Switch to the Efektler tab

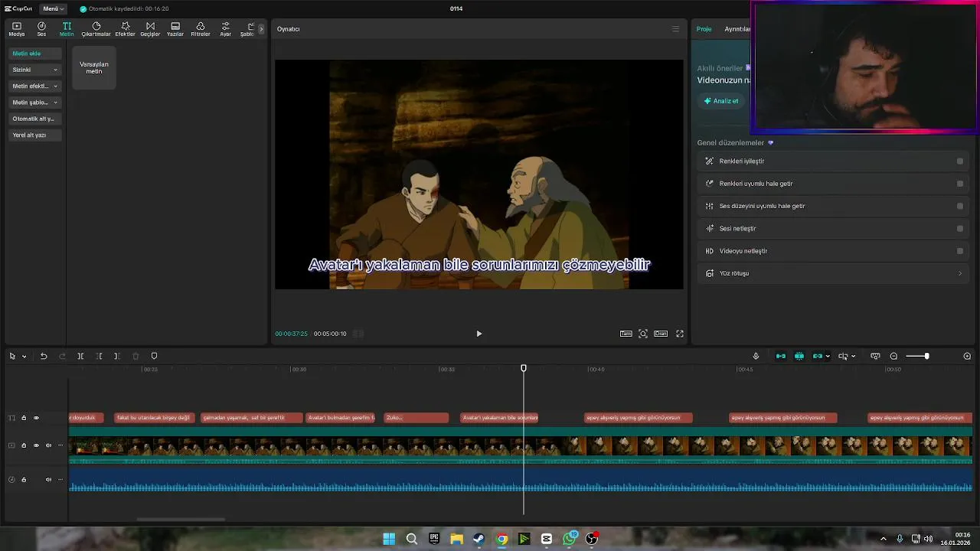pyautogui.click(x=125, y=29)
